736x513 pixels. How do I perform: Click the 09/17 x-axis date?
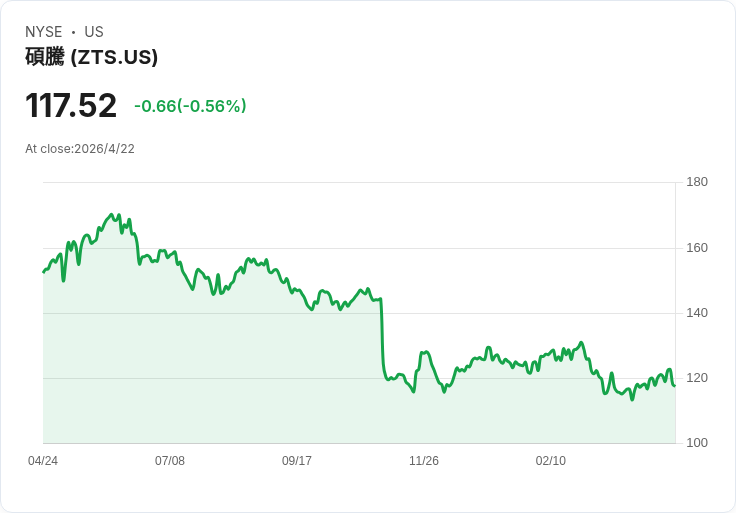point(297,461)
